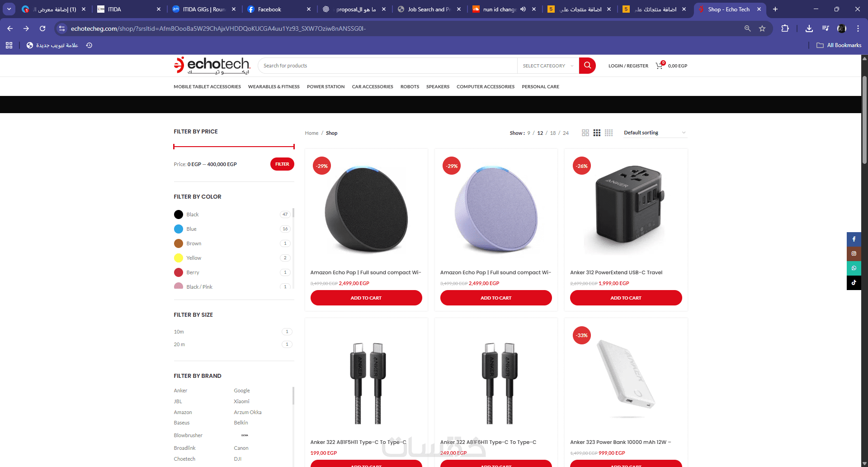This screenshot has width=868, height=467.
Task: Switch to the ITIDA GIGs browser tab
Action: pos(204,9)
